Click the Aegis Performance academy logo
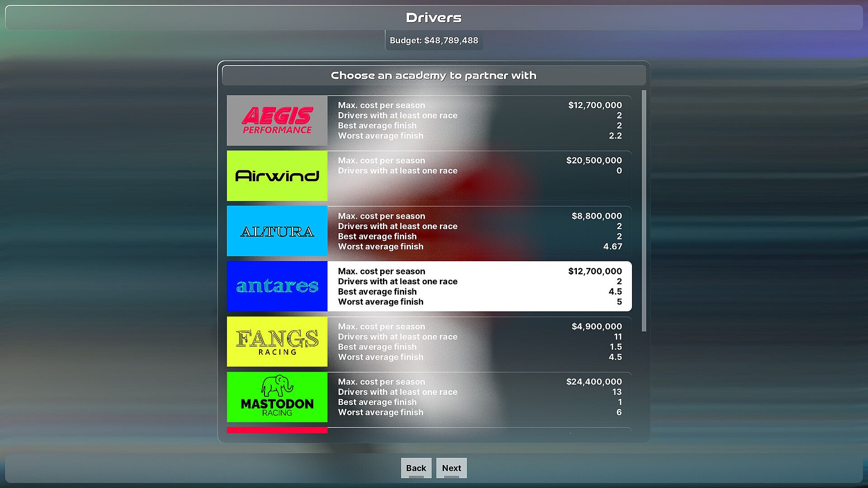 [x=277, y=120]
